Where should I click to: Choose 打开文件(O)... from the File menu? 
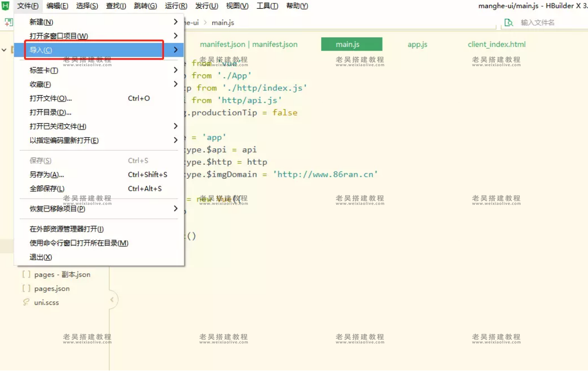click(x=51, y=98)
